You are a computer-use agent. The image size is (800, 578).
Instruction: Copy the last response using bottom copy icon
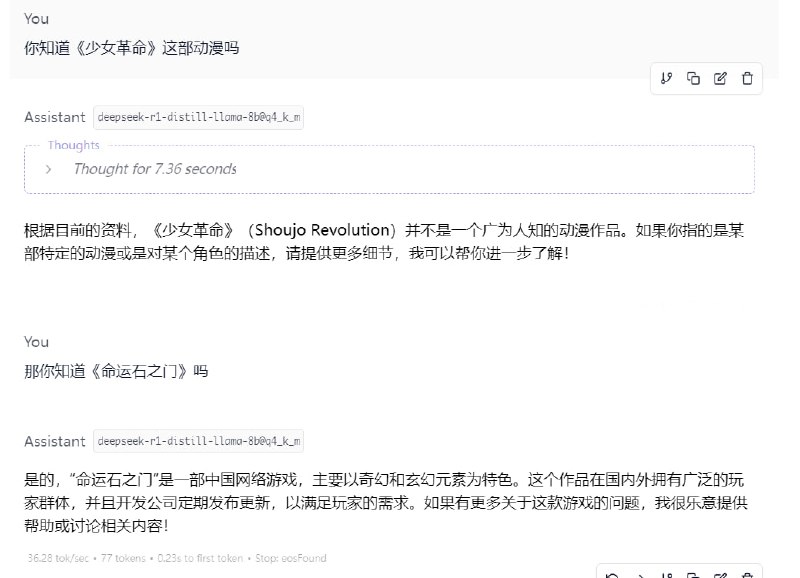[x=693, y=575]
